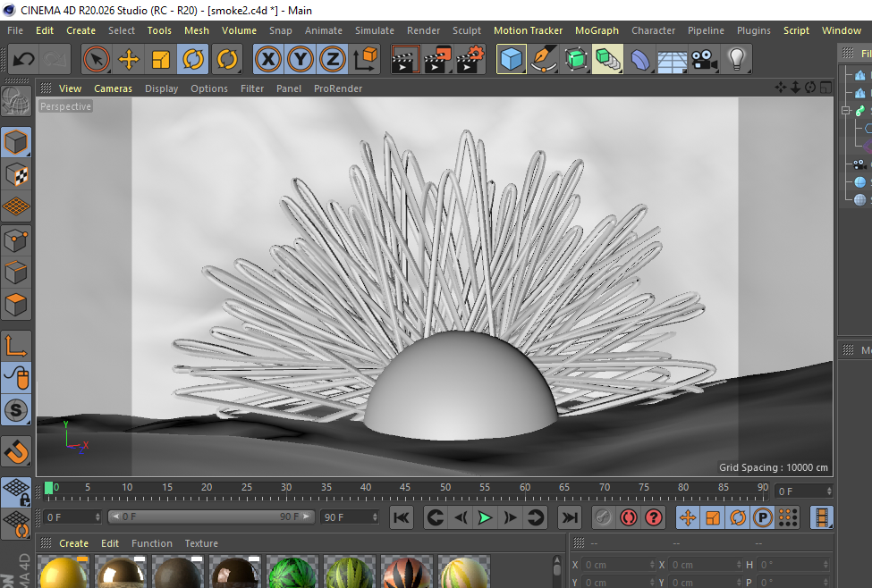Screen dimensions: 872x588
Task: Toggle Enable Axis L-shaped icon
Action: coord(16,346)
